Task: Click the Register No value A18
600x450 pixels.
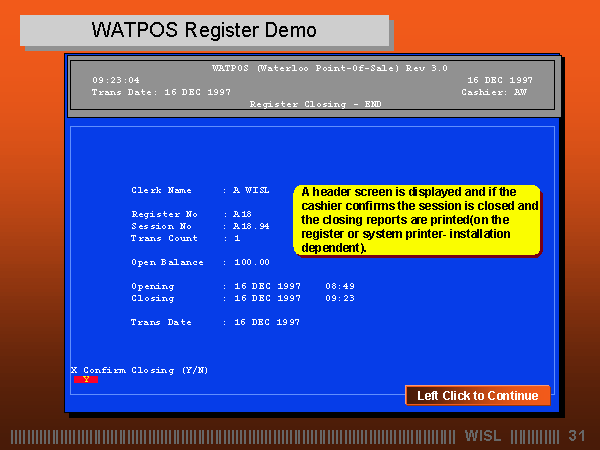Action: tap(242, 214)
